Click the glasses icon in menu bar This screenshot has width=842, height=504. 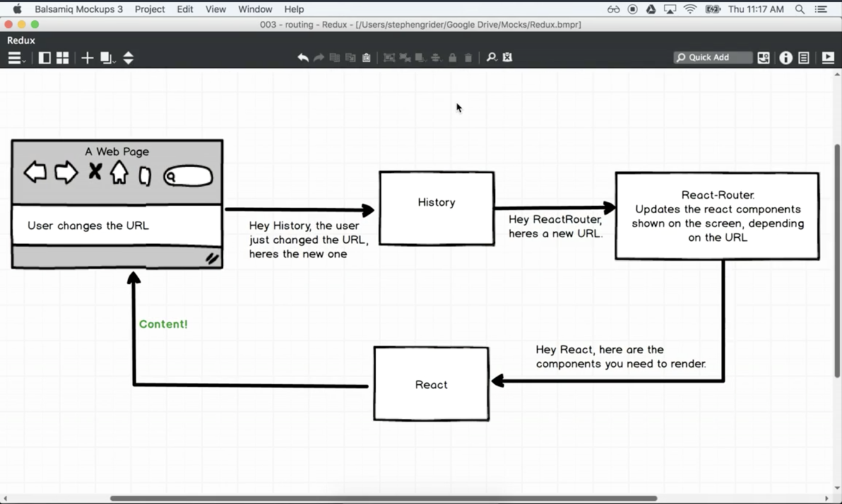coord(614,9)
